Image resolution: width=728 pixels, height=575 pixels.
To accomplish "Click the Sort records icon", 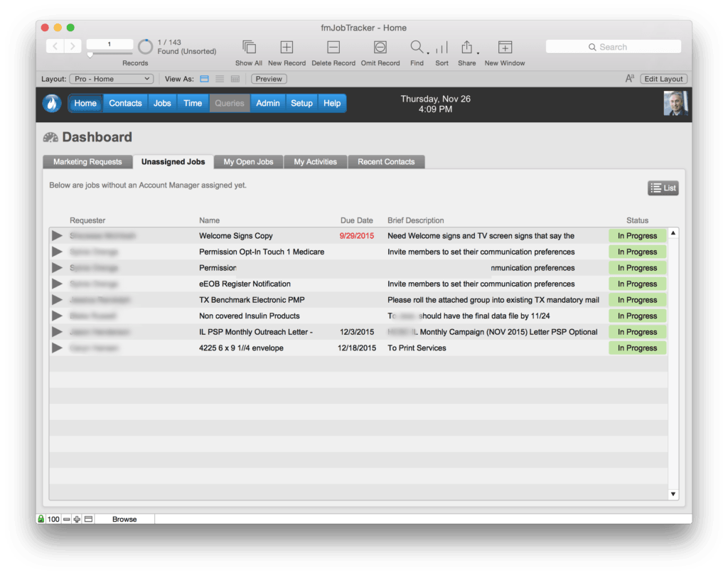I will click(x=441, y=46).
